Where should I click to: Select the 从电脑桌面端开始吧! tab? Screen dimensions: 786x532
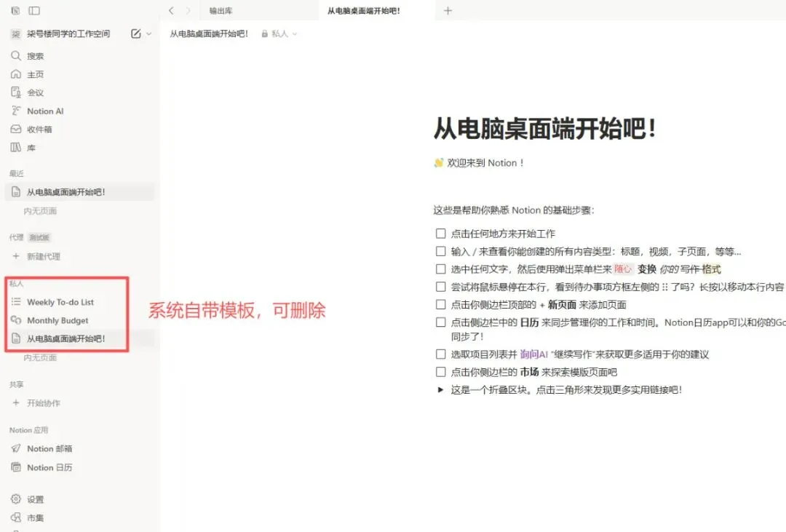[376, 10]
